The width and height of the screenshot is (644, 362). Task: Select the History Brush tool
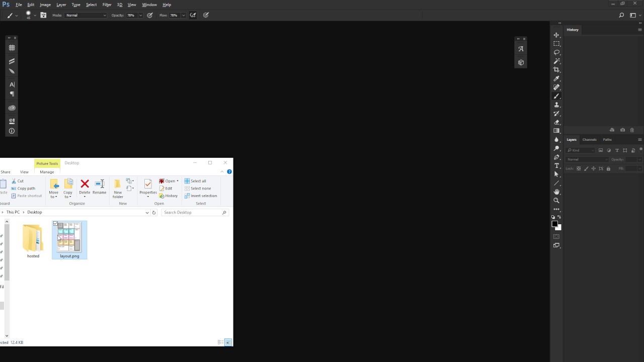point(556,113)
